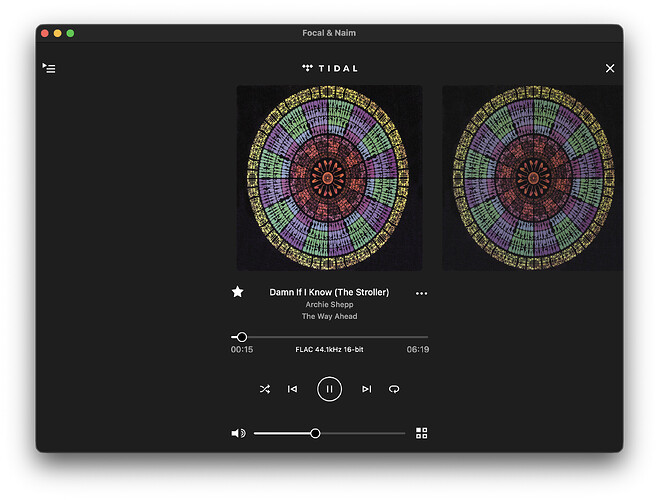
Task: Toggle repeat mode
Action: [394, 389]
